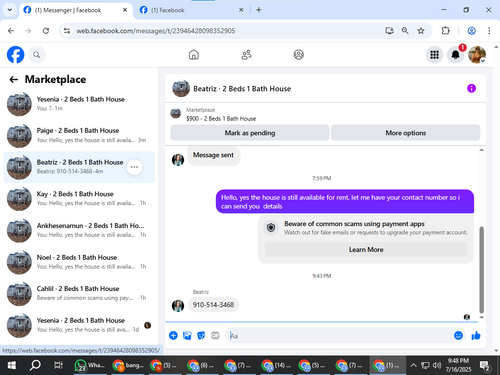
Task: Open the browser extensions puzzle icon
Action: coord(445,31)
